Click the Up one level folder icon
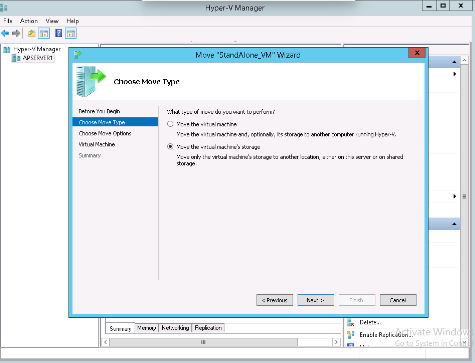Screen dimensions: 475x363 tap(32, 33)
